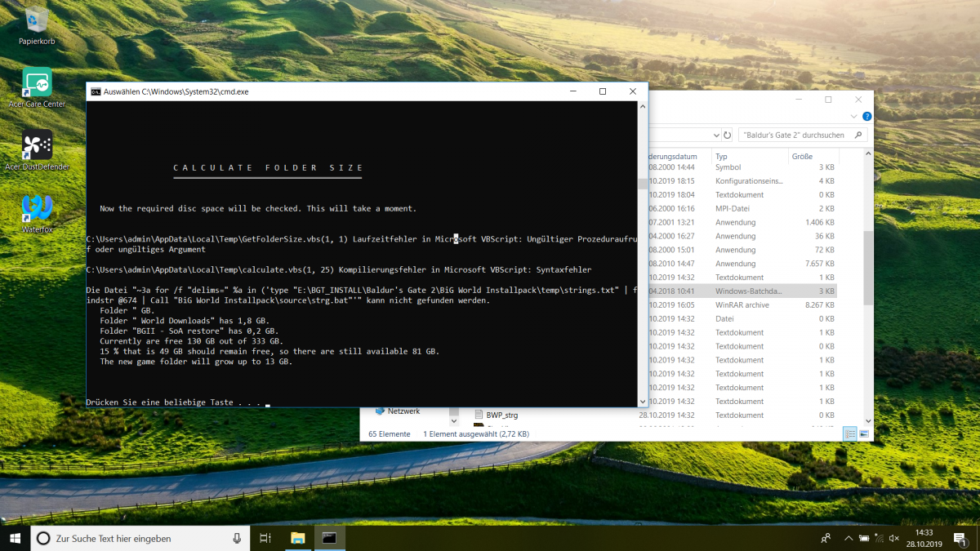
Task: Click the blue Help icon in Explorer
Action: click(x=867, y=117)
